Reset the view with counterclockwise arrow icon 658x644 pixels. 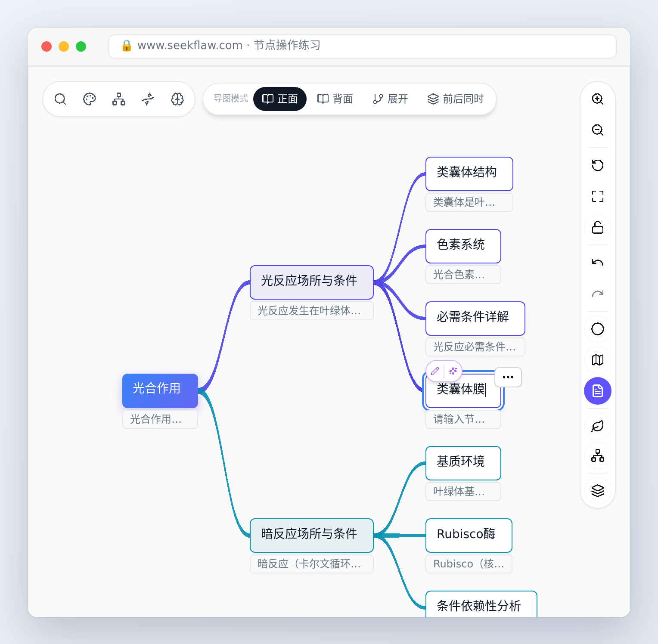(598, 165)
